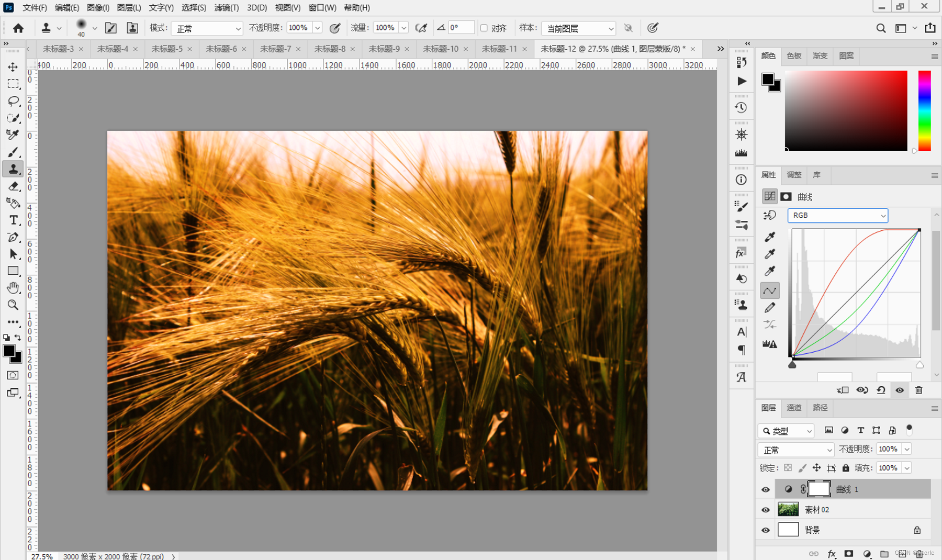Hide the 素材 02 layer
Viewport: 942px width, 560px height.
766,510
